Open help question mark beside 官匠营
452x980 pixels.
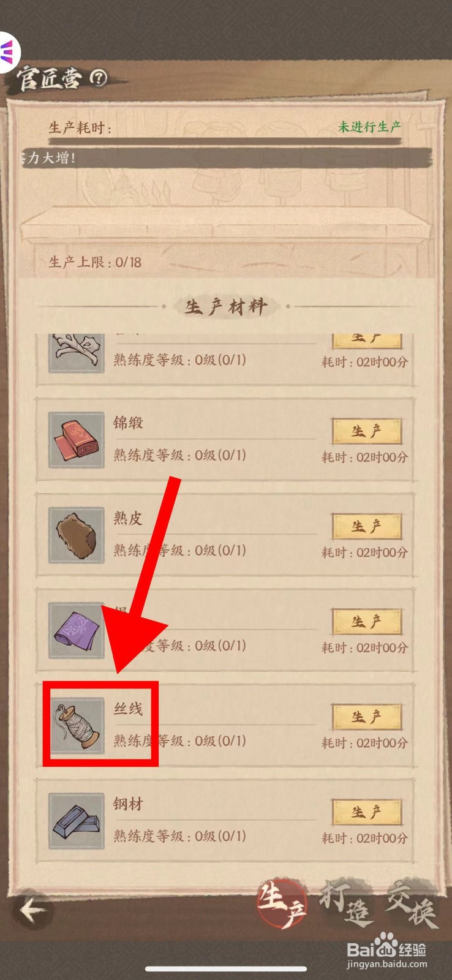click(99, 78)
